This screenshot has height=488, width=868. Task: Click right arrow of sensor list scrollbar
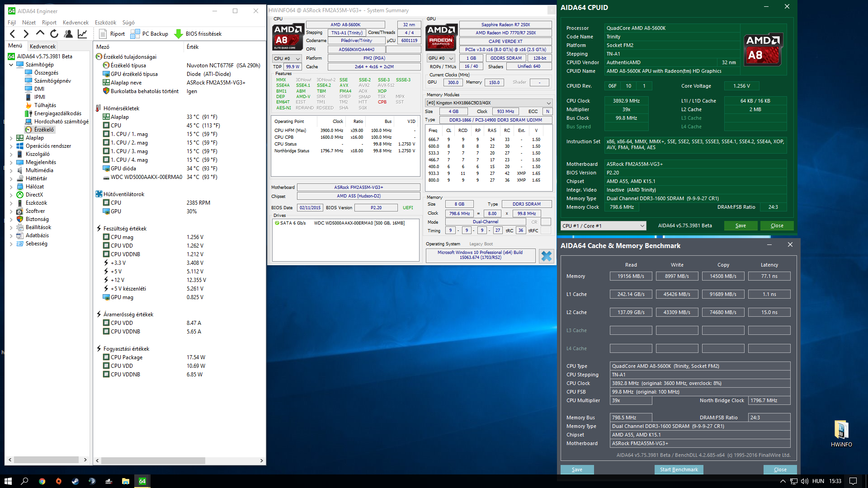tap(261, 460)
